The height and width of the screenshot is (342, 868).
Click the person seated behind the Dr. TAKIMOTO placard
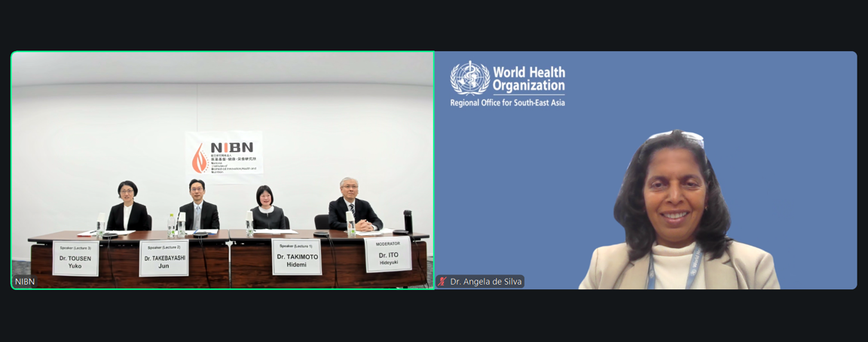point(265,208)
